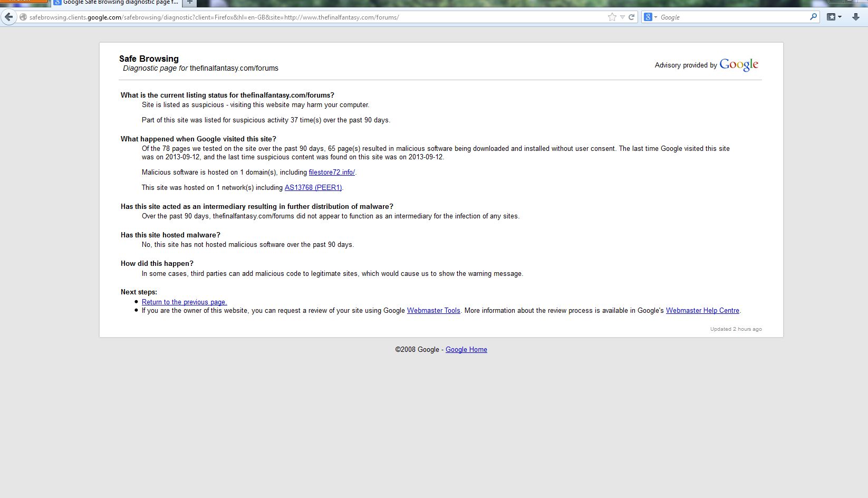Open the bookmarks menu button
The width and height of the screenshot is (868, 498).
834,17
